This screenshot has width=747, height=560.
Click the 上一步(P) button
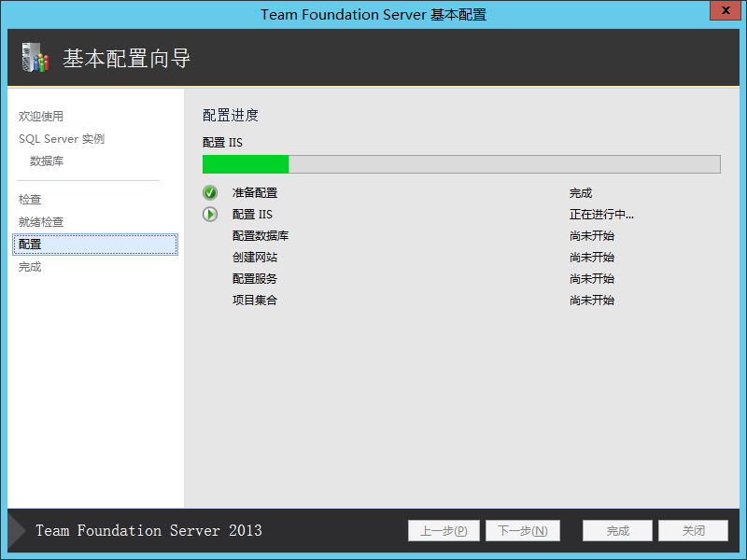click(x=444, y=530)
